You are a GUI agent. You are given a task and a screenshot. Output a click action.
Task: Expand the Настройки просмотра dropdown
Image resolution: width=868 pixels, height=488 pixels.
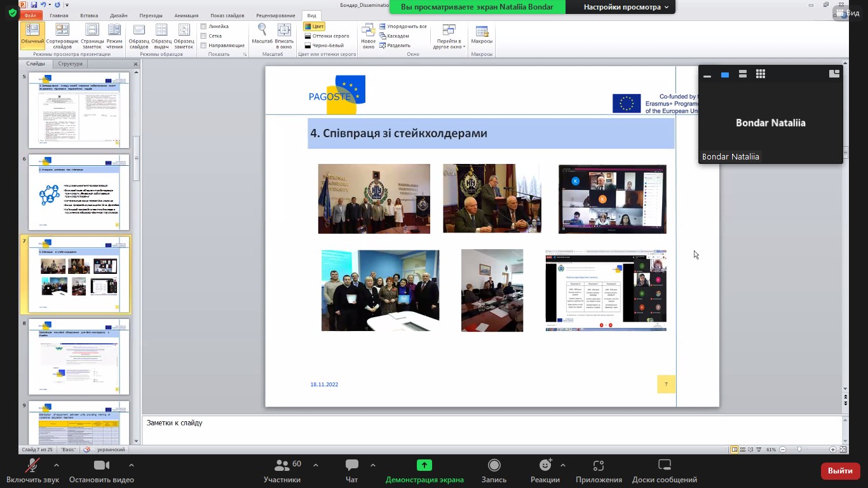click(626, 7)
